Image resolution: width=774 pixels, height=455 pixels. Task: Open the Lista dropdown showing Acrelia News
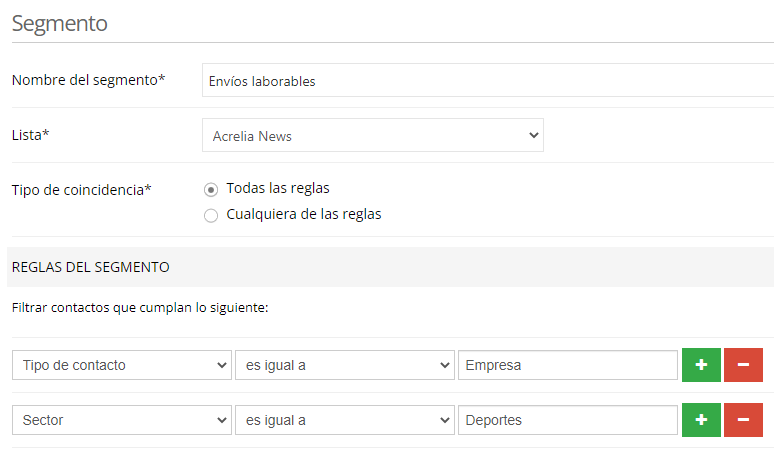(x=373, y=135)
